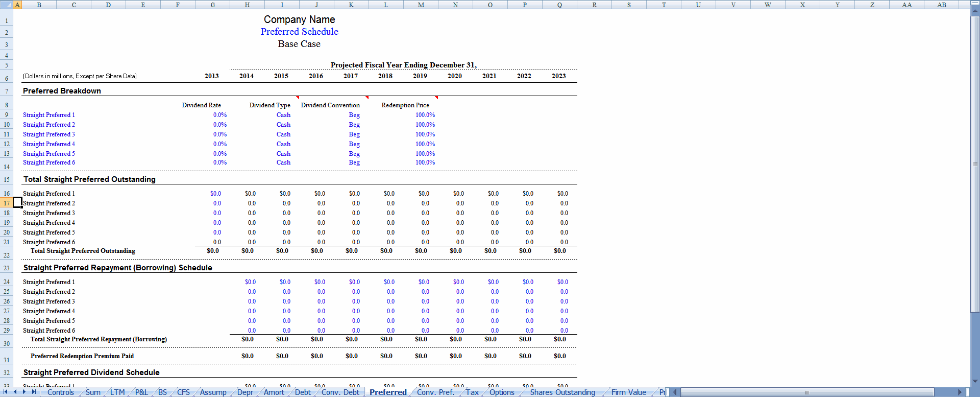
Task: Switch to the Assump sheet
Action: coord(213,392)
